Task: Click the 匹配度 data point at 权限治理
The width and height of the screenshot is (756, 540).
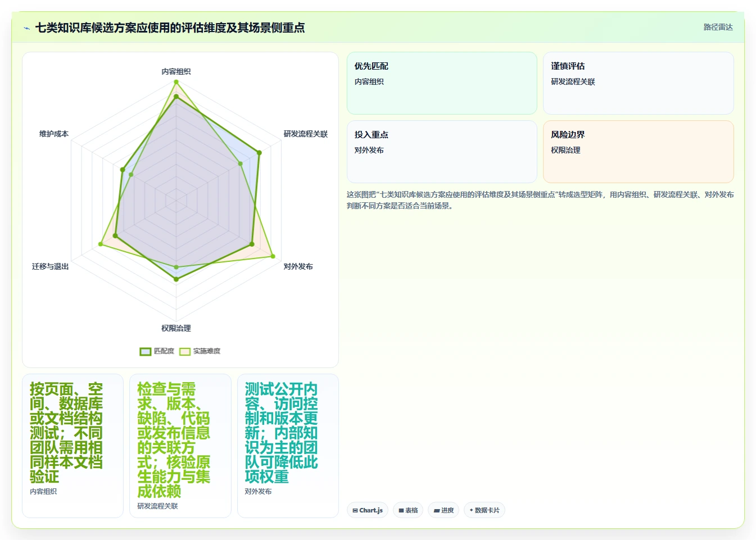Action: (176, 279)
